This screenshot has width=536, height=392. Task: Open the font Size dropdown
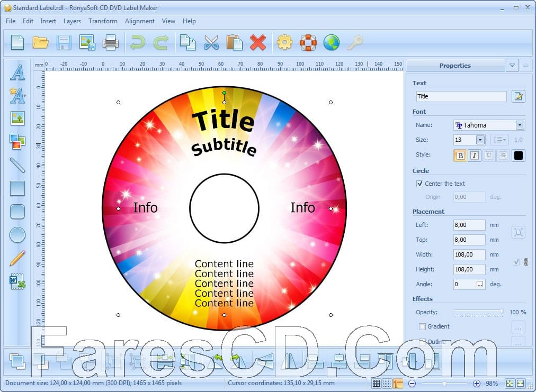coord(480,140)
